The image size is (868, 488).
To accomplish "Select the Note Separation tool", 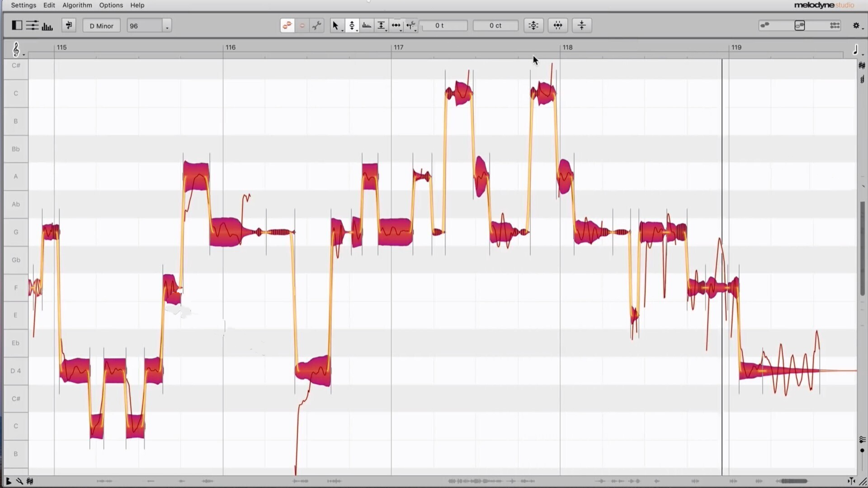I will pyautogui.click(x=410, y=25).
